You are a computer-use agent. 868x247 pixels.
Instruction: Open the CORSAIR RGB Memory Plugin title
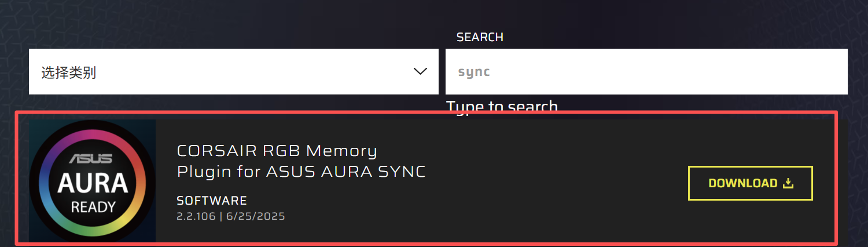pyautogui.click(x=277, y=151)
